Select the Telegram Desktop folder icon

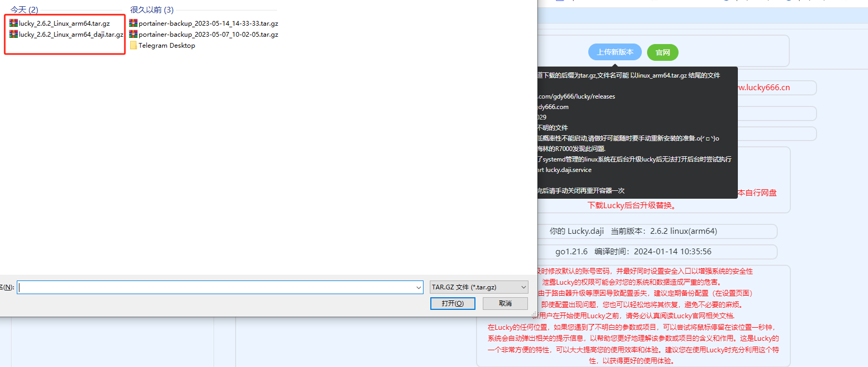[x=133, y=46]
